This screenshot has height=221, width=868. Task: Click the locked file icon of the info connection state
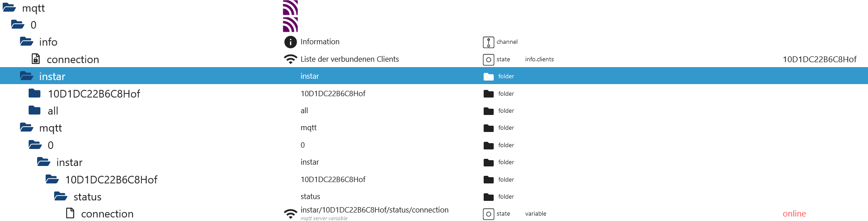36,59
